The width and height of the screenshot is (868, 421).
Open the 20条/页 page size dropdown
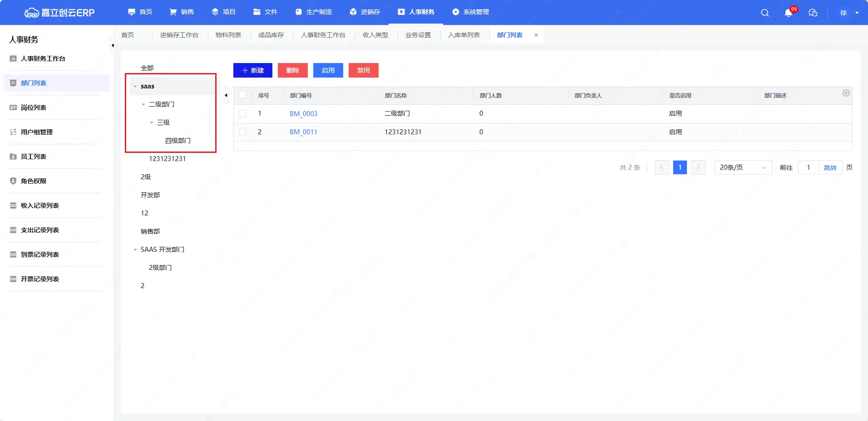click(743, 167)
